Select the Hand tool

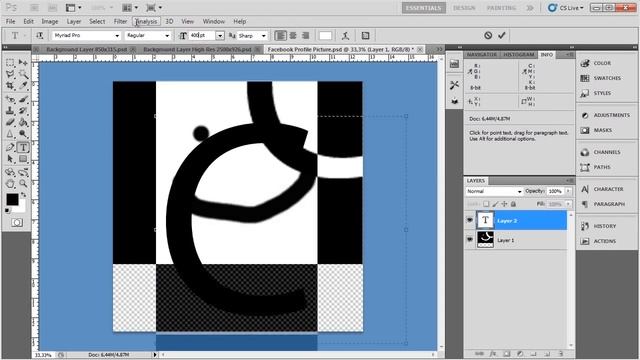10,184
